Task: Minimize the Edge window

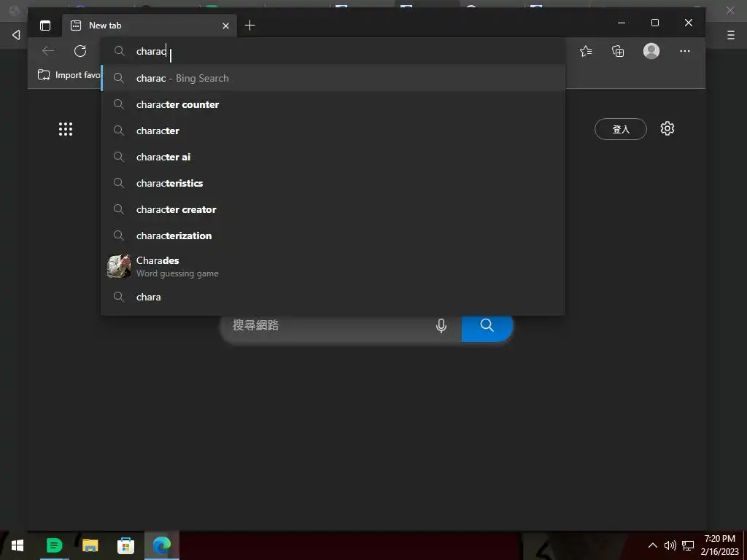Action: pos(622,23)
